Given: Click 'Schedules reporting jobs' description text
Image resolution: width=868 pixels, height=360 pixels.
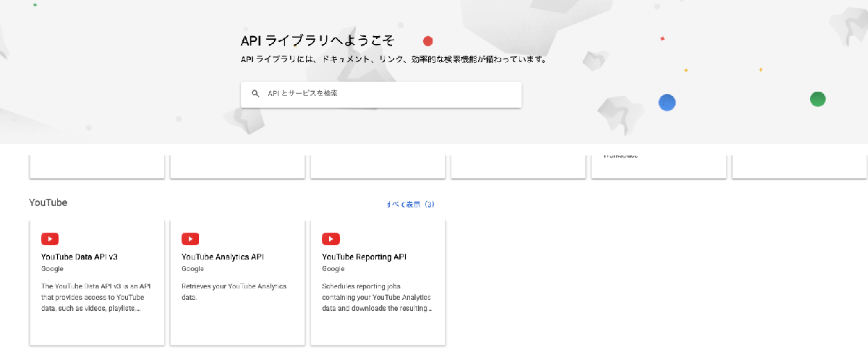Looking at the screenshot, I should [x=377, y=297].
